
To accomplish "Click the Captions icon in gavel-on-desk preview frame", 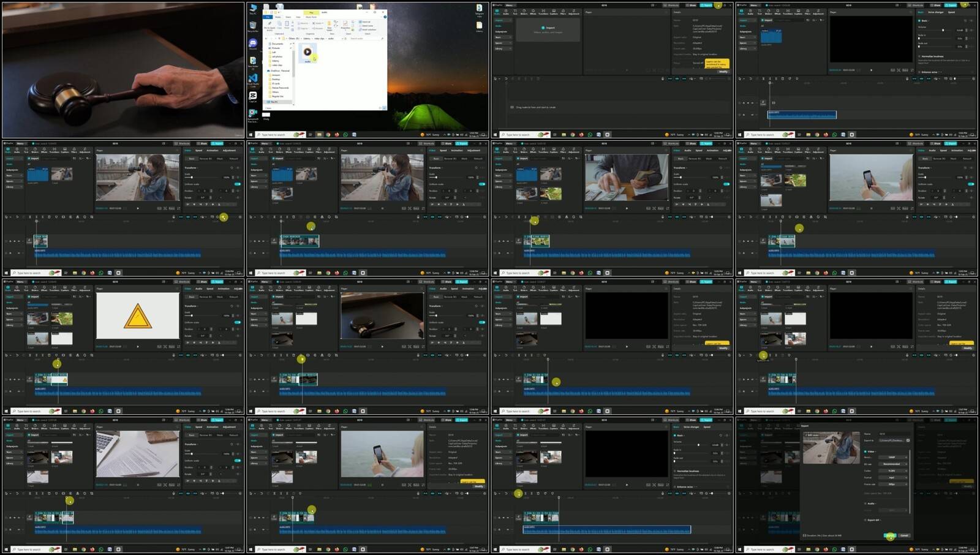I will coord(309,288).
